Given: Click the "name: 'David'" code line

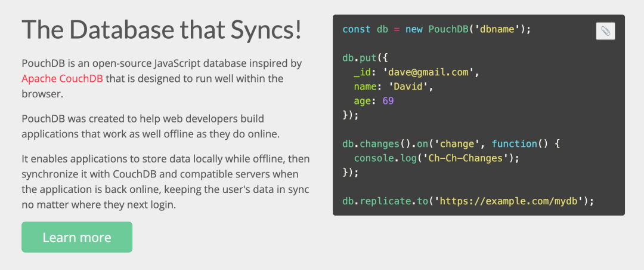Looking at the screenshot, I should click(x=394, y=87).
